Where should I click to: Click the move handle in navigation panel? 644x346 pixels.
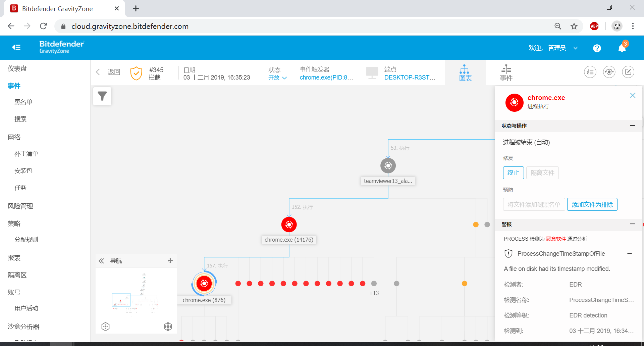pyautogui.click(x=170, y=261)
